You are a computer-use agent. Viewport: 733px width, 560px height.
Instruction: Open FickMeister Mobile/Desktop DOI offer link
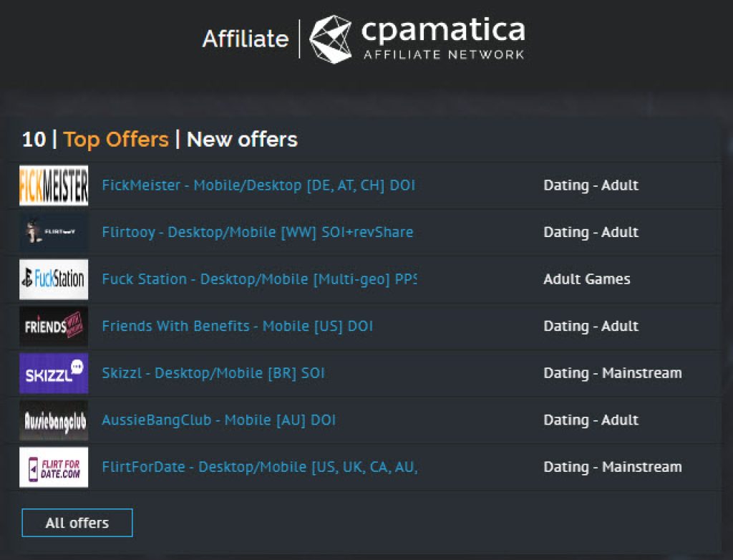pyautogui.click(x=258, y=185)
